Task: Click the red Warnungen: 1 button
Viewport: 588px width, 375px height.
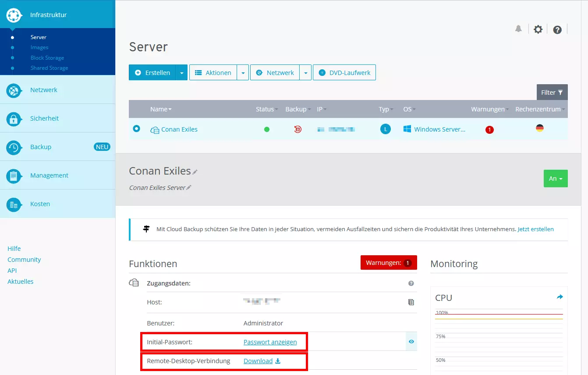Action: [x=389, y=263]
